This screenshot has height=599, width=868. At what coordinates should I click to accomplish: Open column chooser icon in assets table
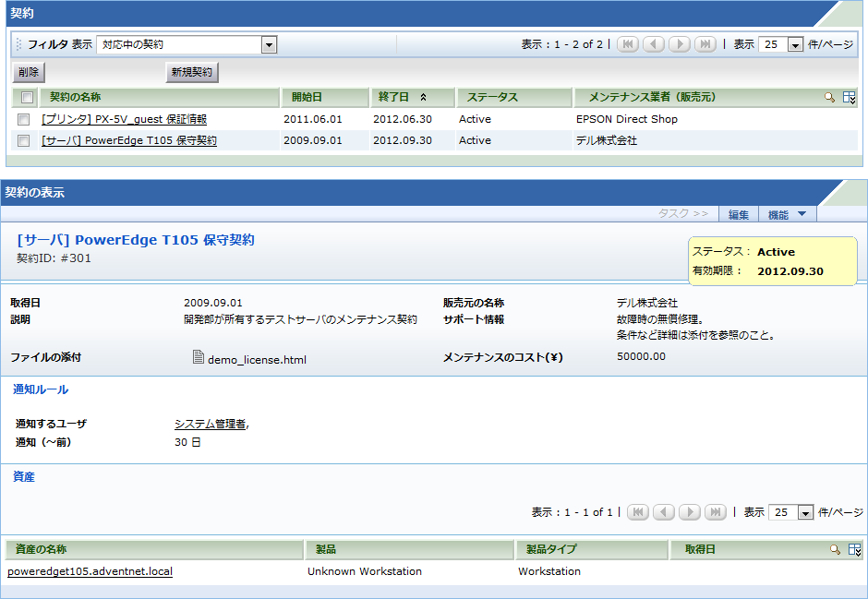(x=855, y=550)
